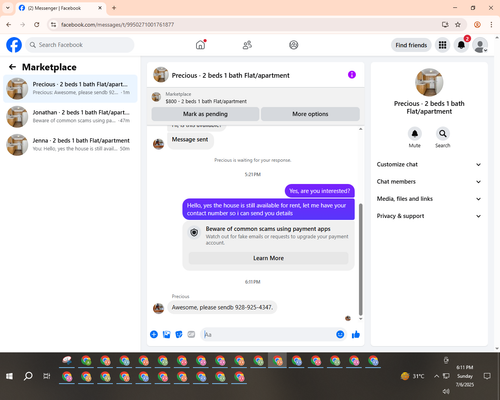Open the Groups icon in top navigation
Image resolution: width=500 pixels, height=400 pixels.
click(293, 45)
